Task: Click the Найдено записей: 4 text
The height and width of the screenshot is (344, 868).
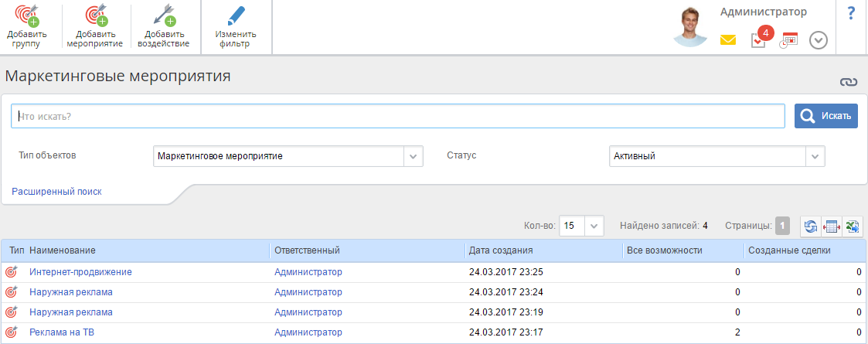Action: [664, 226]
